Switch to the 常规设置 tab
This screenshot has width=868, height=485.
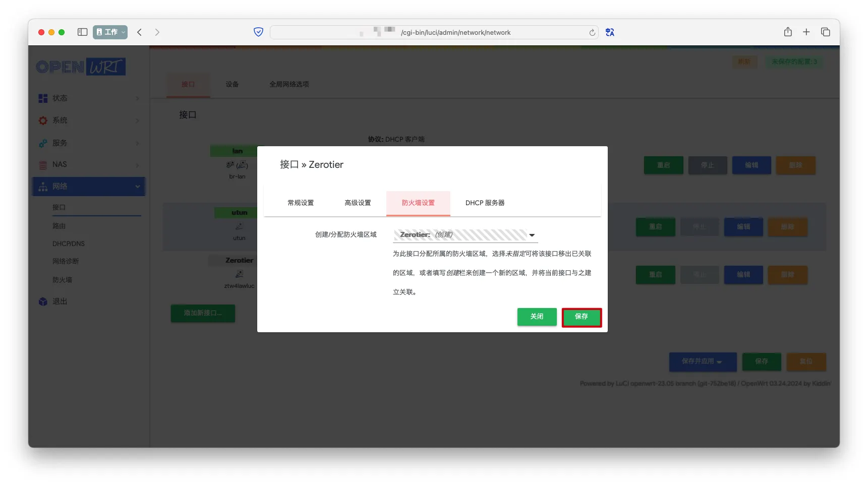301,203
